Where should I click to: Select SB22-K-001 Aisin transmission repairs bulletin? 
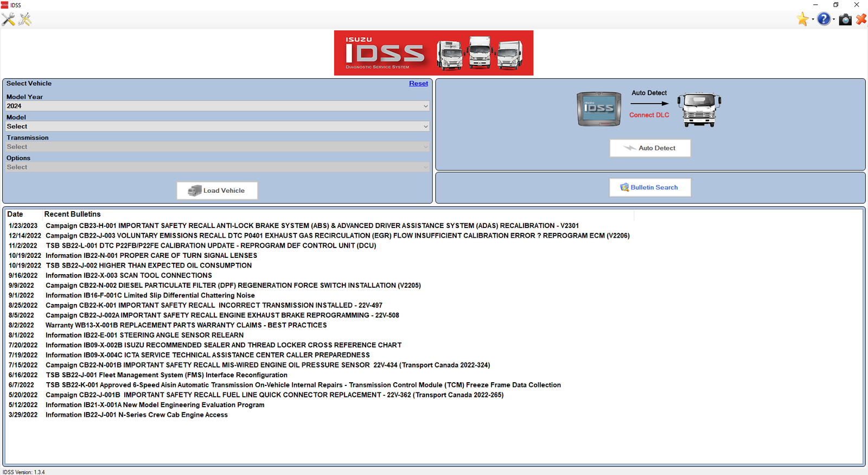303,385
